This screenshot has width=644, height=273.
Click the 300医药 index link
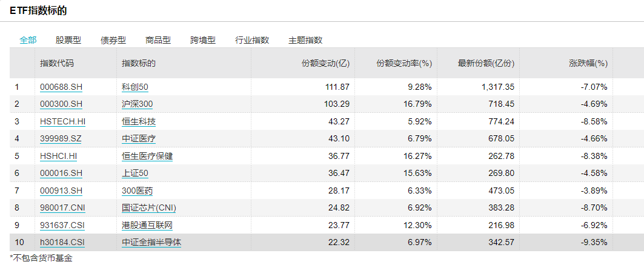pos(137,190)
